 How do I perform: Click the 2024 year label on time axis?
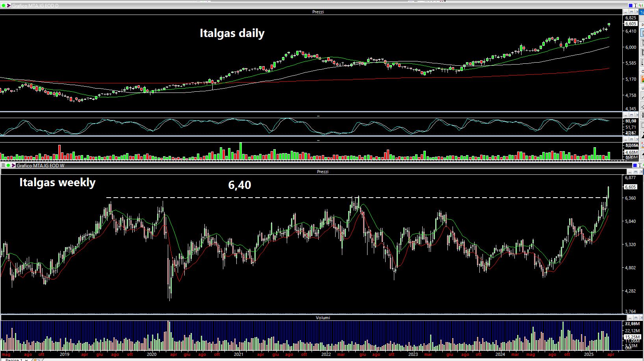(500, 354)
